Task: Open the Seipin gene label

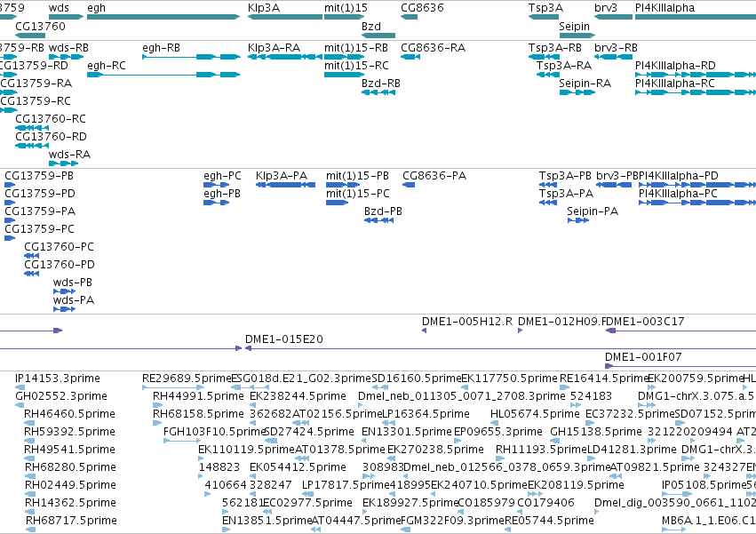Action: click(574, 26)
